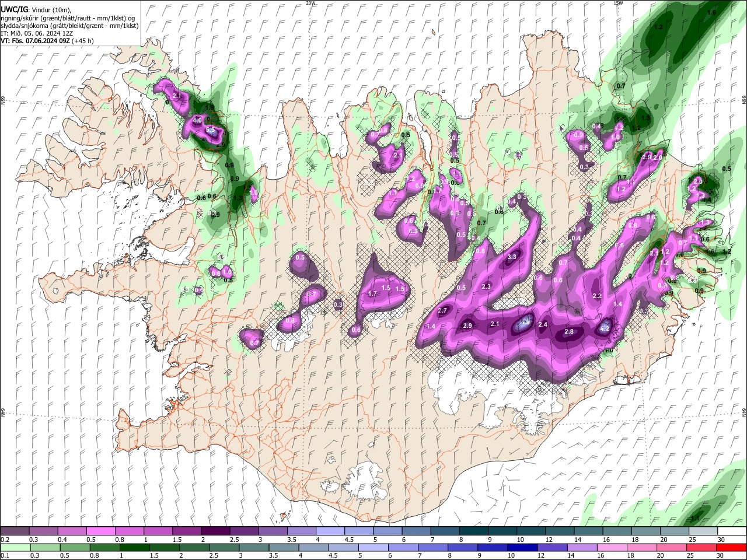Select the bright pink swatch between 0.5 and 0.8
747x560 pixels.
point(100,531)
